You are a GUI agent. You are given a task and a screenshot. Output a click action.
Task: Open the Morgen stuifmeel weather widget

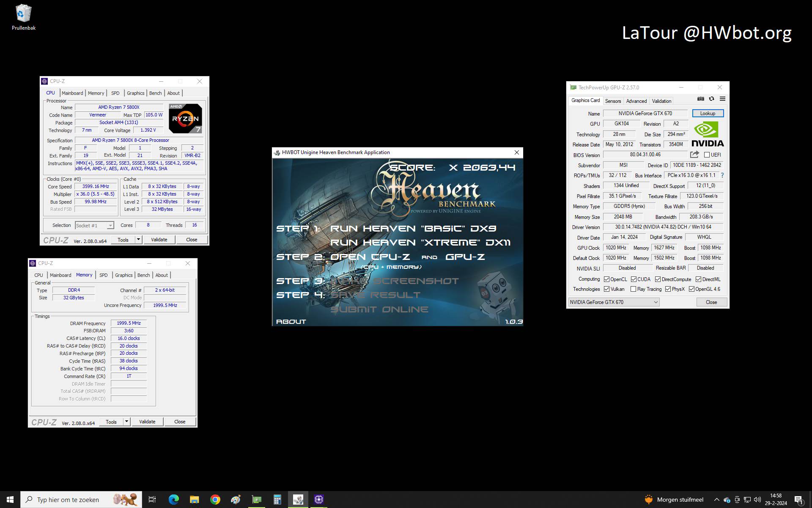674,500
